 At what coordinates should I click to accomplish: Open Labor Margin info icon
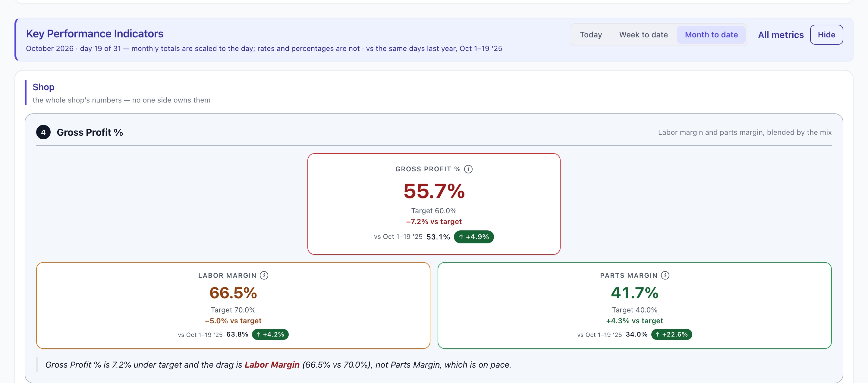(264, 275)
